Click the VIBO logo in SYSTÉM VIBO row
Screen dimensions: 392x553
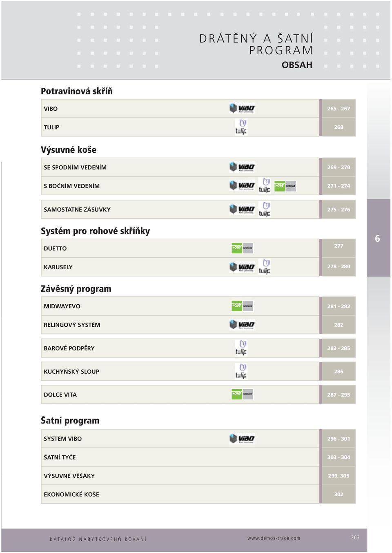pyautogui.click(x=242, y=439)
